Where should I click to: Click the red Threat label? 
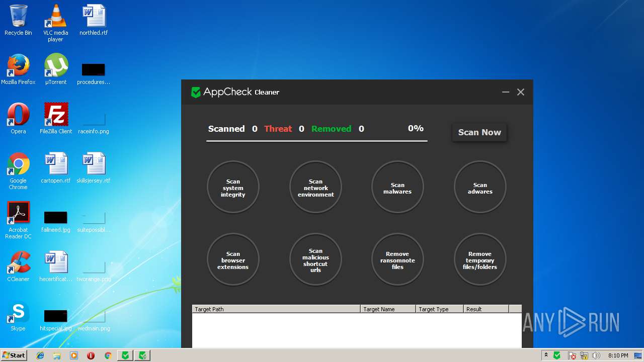point(278,129)
